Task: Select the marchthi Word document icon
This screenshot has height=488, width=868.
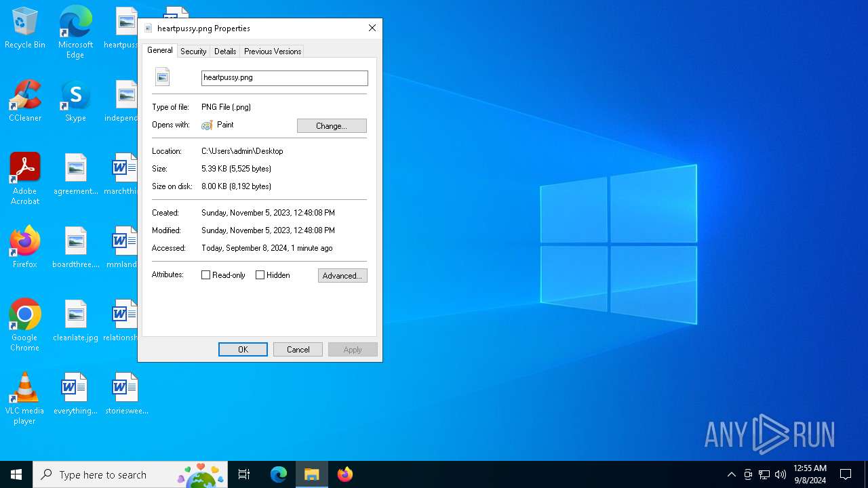Action: click(125, 174)
